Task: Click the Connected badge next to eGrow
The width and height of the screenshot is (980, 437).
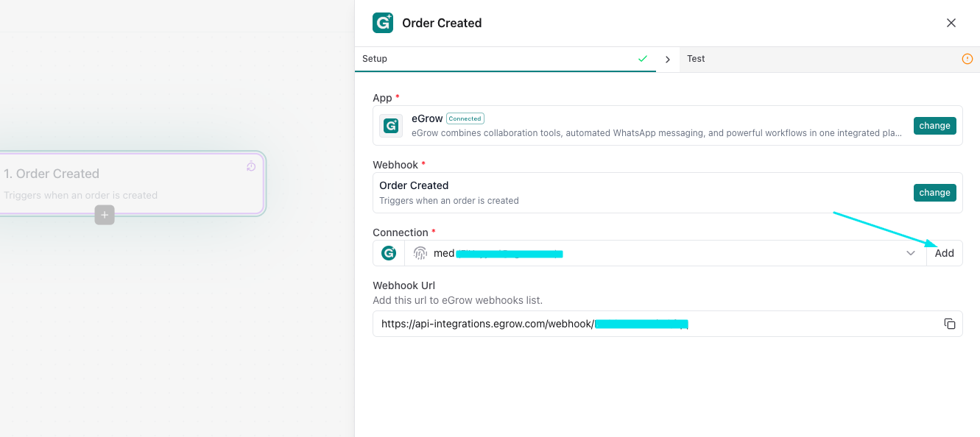Action: click(x=465, y=118)
